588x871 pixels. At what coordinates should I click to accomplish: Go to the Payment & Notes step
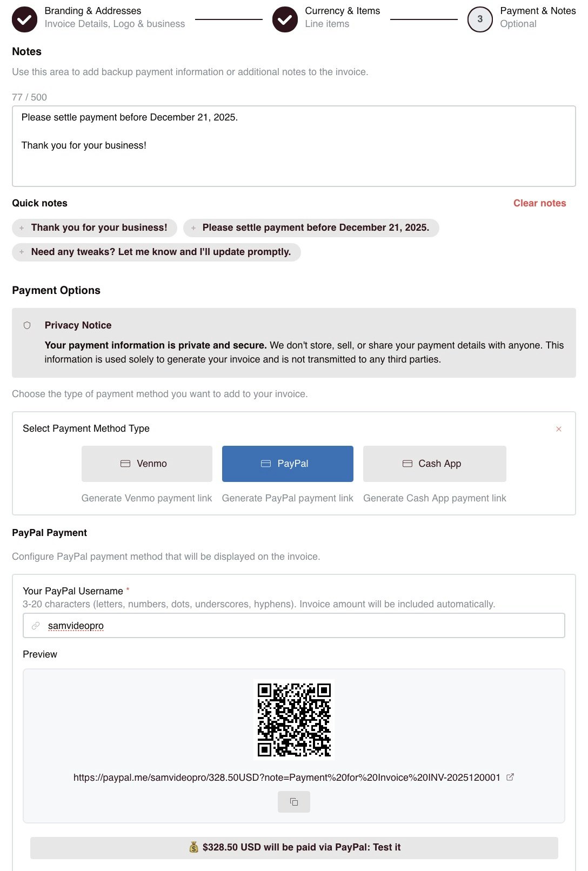pos(479,19)
